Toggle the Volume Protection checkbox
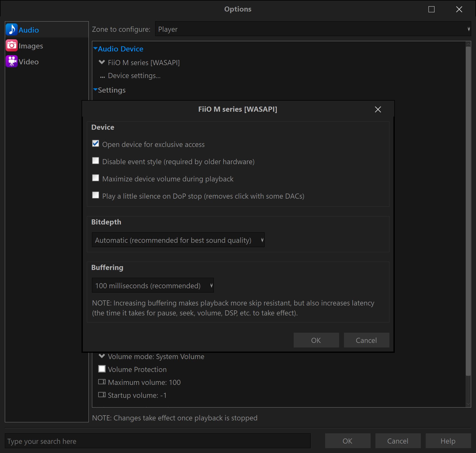Viewport: 476px width, 453px height. tap(102, 369)
